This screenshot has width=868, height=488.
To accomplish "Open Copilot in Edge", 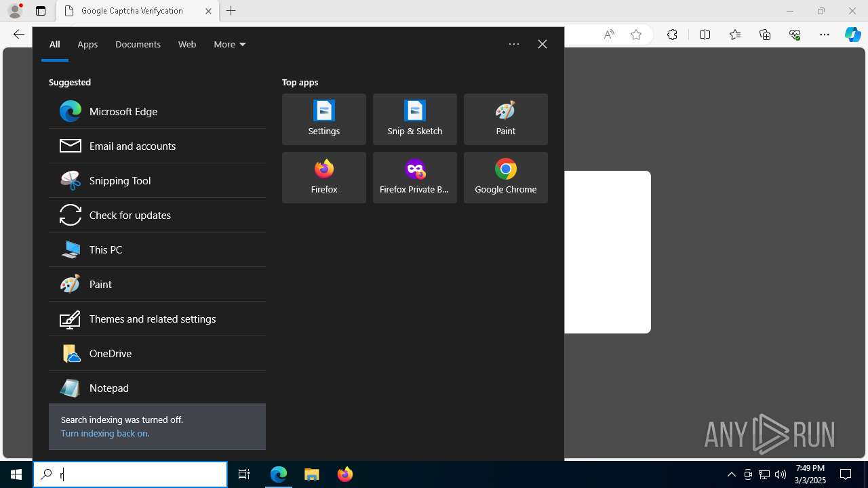I will (853, 35).
